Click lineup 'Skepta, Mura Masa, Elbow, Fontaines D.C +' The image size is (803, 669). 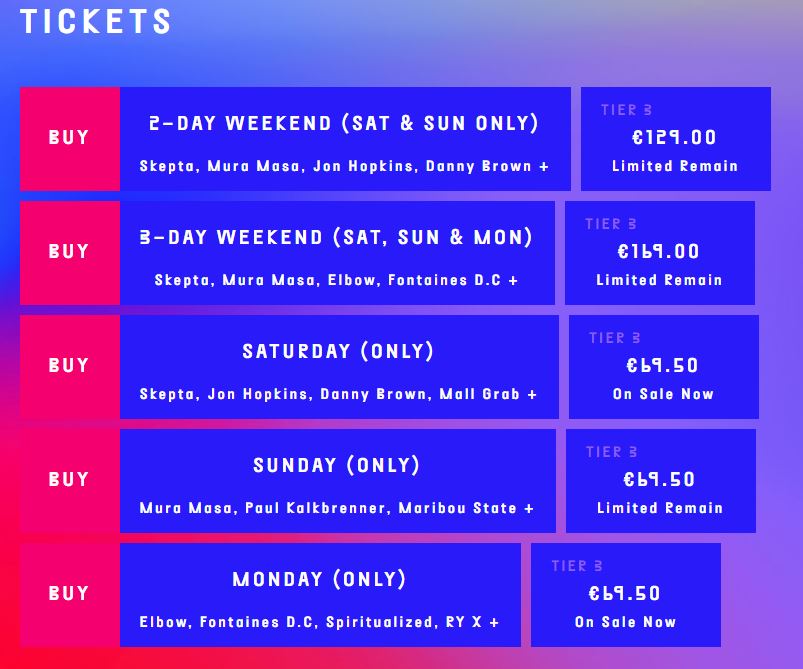pyautogui.click(x=336, y=280)
